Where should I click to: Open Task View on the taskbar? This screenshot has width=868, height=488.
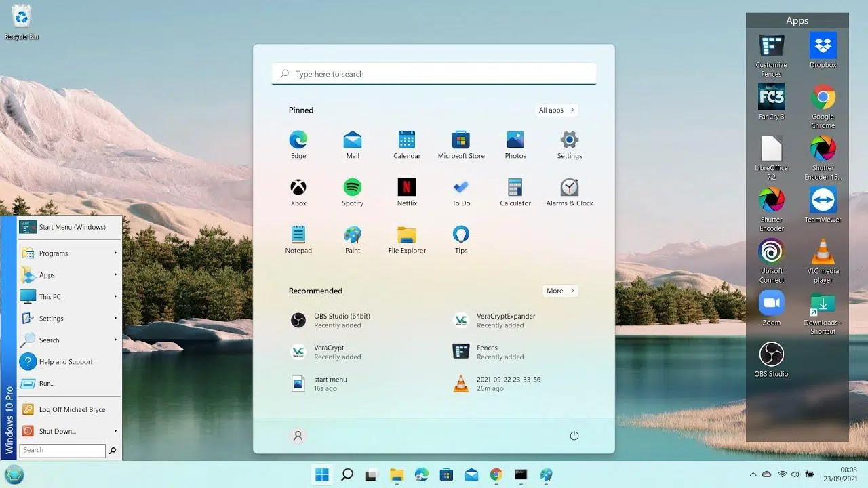pos(371,474)
